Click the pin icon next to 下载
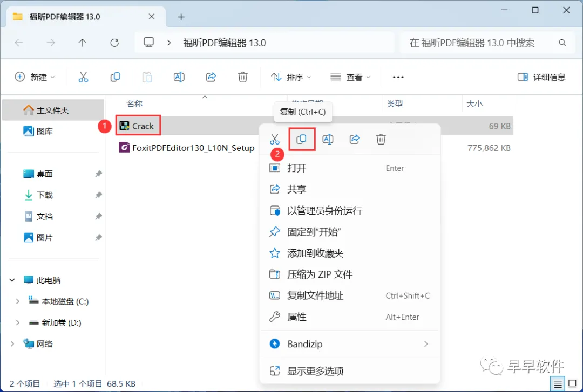Image resolution: width=583 pixels, height=392 pixels. (98, 195)
